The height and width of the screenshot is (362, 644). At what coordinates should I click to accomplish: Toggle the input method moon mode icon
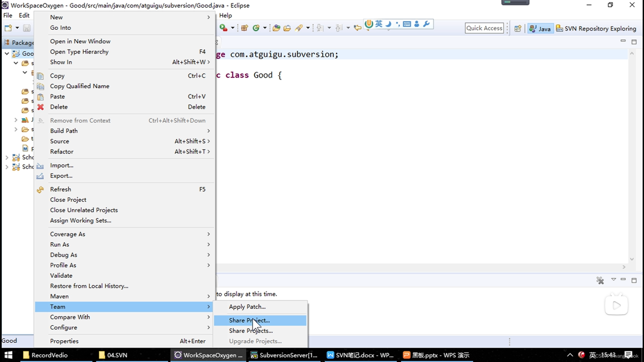click(388, 24)
